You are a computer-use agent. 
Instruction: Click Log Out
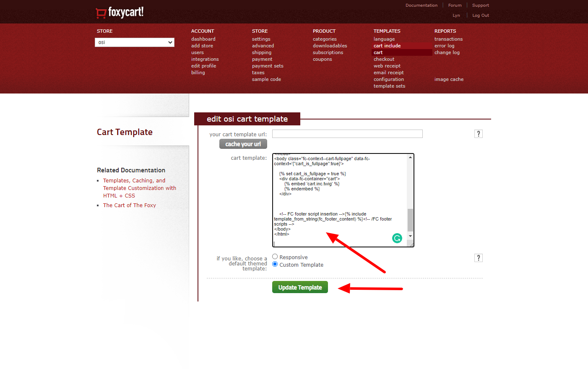[481, 16]
